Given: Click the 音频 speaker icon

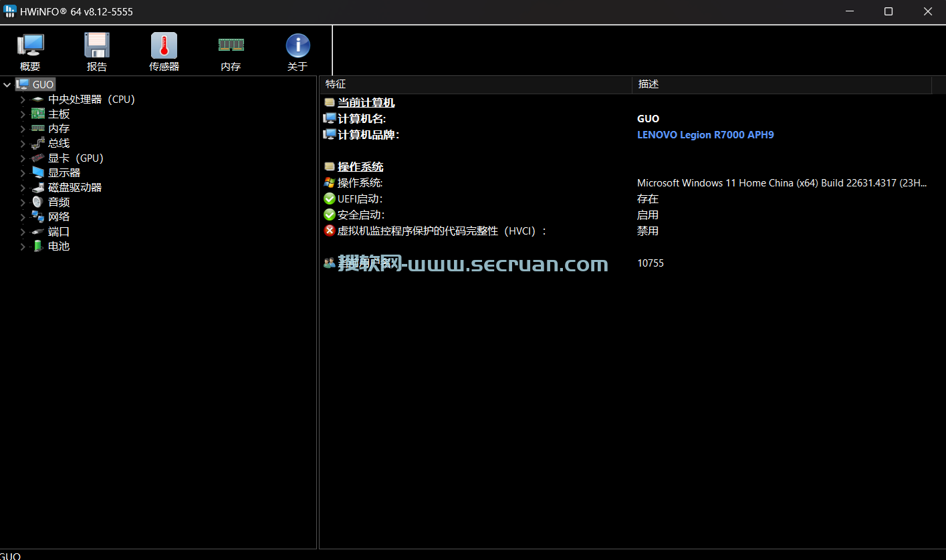Looking at the screenshot, I should 37,202.
